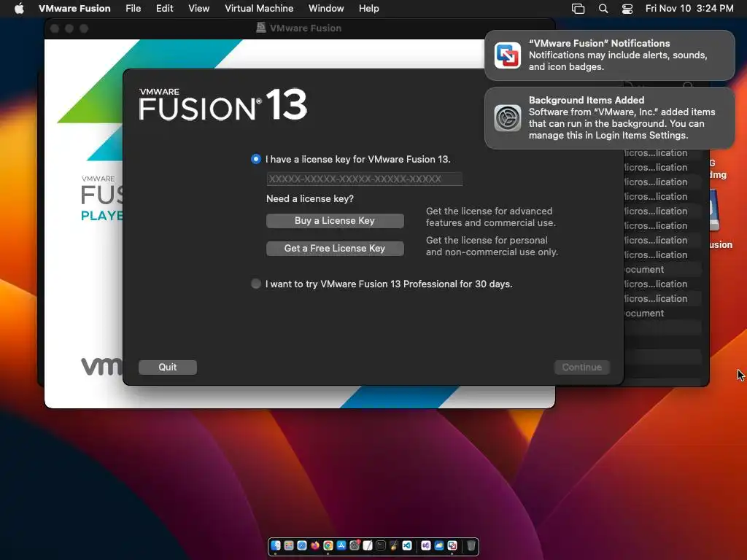
Task: Click the Stage Manager menu bar icon
Action: 578,9
